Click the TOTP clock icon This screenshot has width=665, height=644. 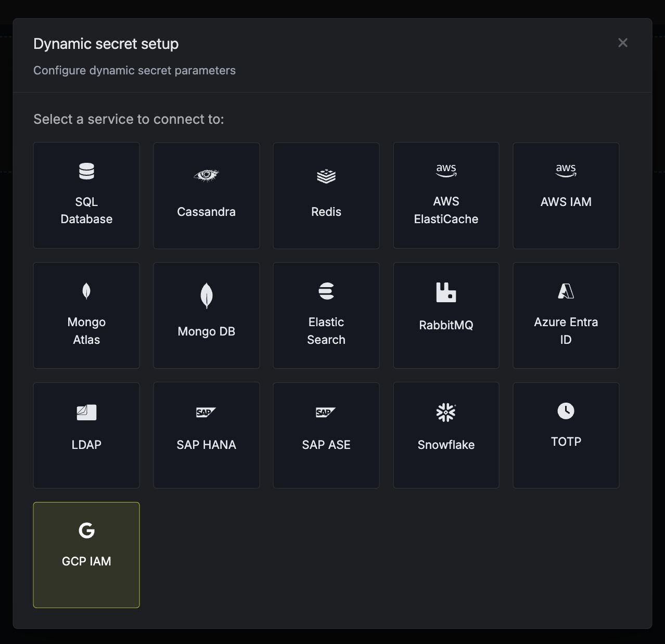566,411
